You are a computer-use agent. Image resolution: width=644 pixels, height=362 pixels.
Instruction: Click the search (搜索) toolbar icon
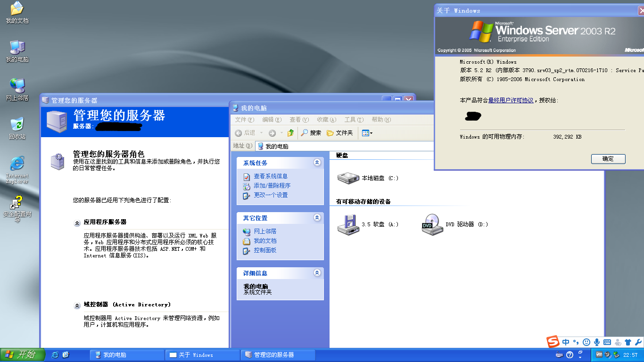tap(311, 132)
